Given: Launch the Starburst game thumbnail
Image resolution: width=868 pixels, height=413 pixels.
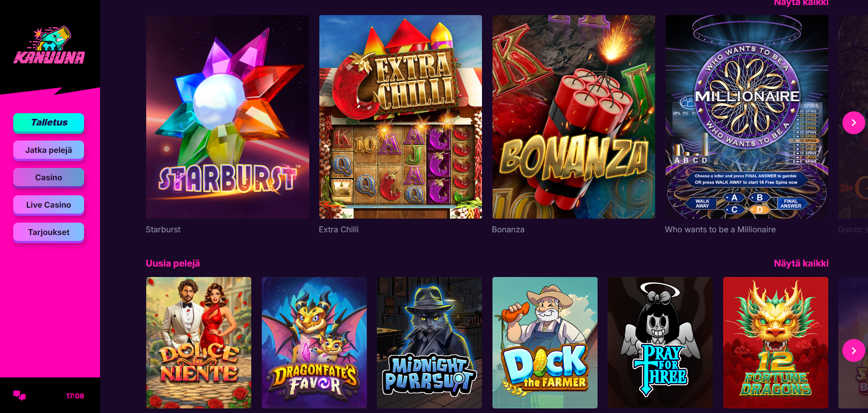Looking at the screenshot, I should pyautogui.click(x=228, y=117).
